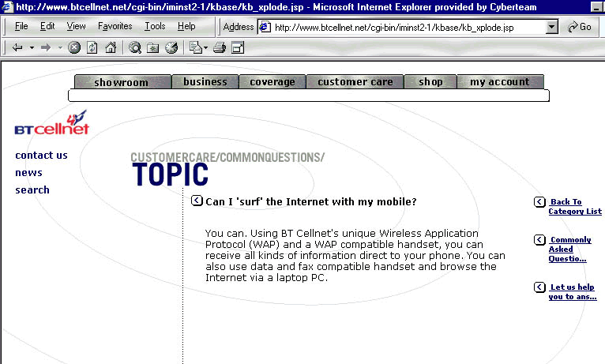Click arrow icon next to Commonly Asked
605x364 pixels.
click(x=539, y=240)
